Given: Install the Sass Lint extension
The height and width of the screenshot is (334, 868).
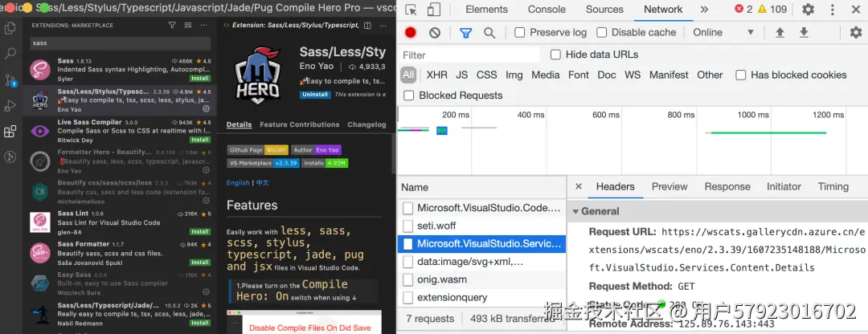Looking at the screenshot, I should tap(199, 232).
